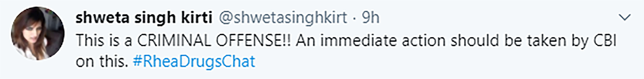
Task: Click shweta singh kirti's profile picture
Action: click(x=37, y=33)
